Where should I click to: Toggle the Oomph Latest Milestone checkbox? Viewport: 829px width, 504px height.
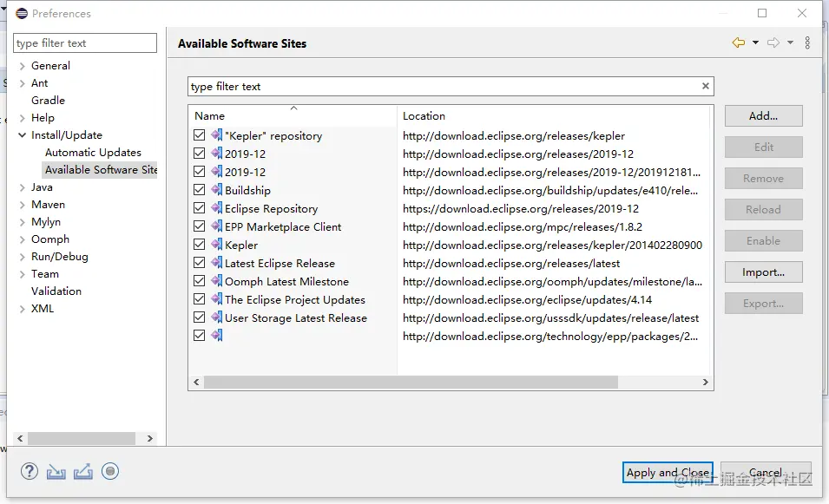[200, 281]
